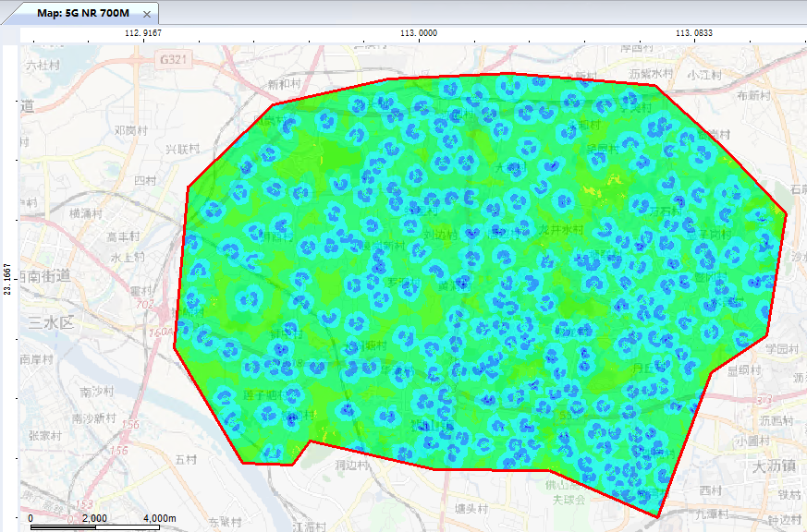Click the 张家村 village label
This screenshot has width=807, height=532.
(46, 437)
